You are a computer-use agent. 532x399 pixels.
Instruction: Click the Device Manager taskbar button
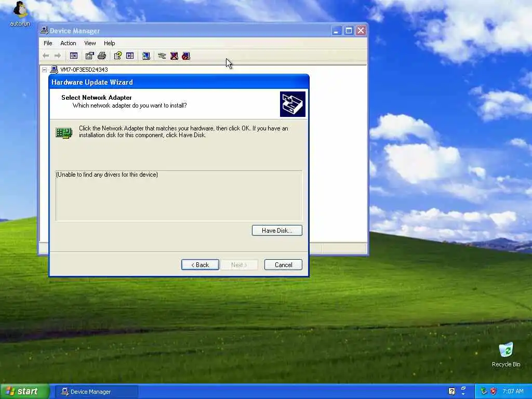tap(96, 392)
